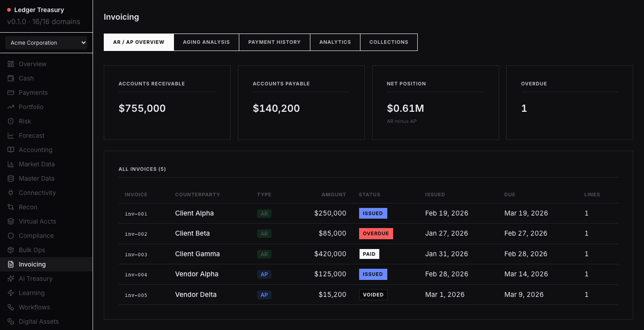The height and width of the screenshot is (330, 644).
Task: Click the Overview grid icon in sidebar
Action: 11,64
